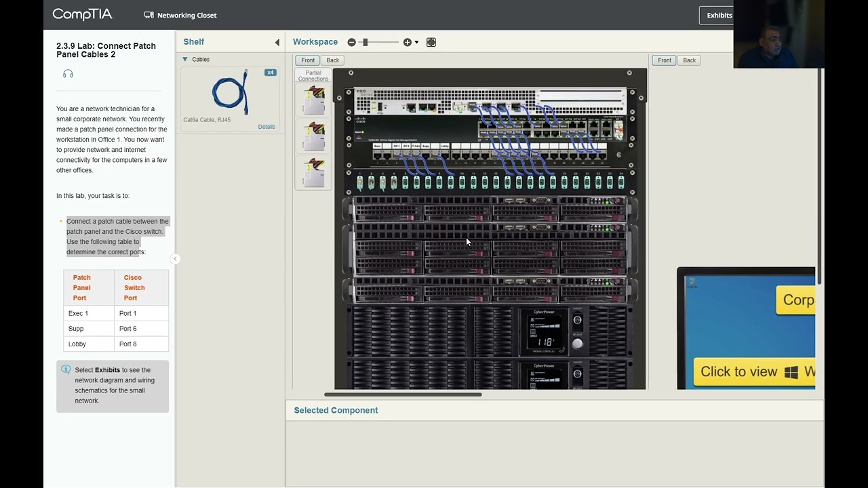Click the workspace zoom slider handle
868x488 pixels.
point(365,42)
